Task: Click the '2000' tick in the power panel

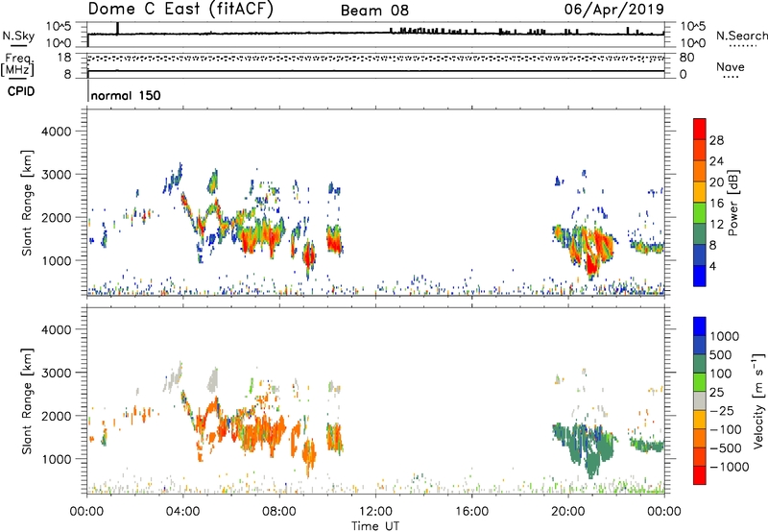Action: [x=57, y=217]
